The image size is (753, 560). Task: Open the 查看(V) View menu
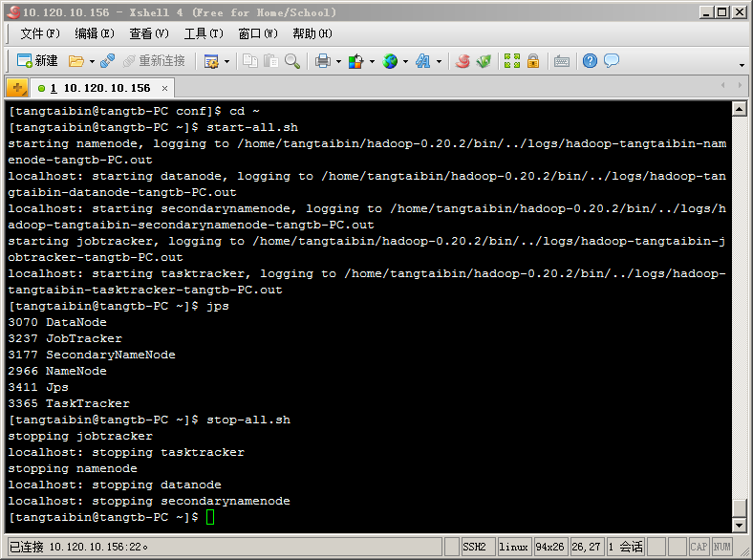point(149,33)
